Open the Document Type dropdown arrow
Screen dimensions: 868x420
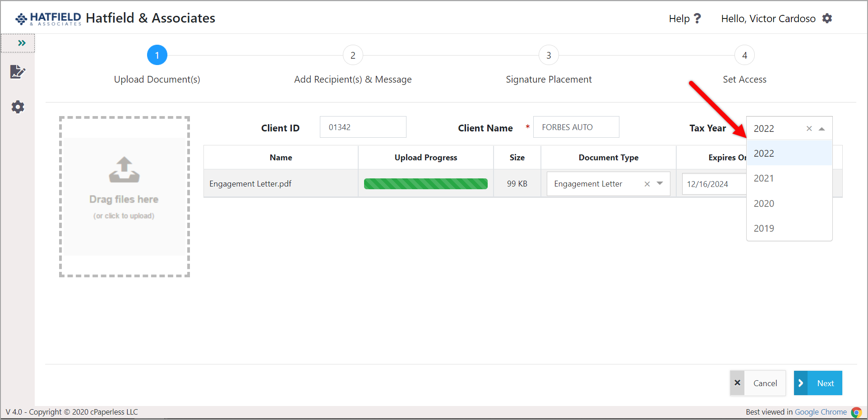660,184
